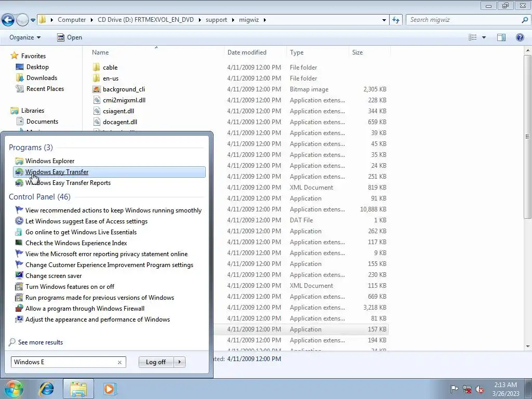This screenshot has width=532, height=399.
Task: Launch Windows Media Player from taskbar
Action: point(109,389)
